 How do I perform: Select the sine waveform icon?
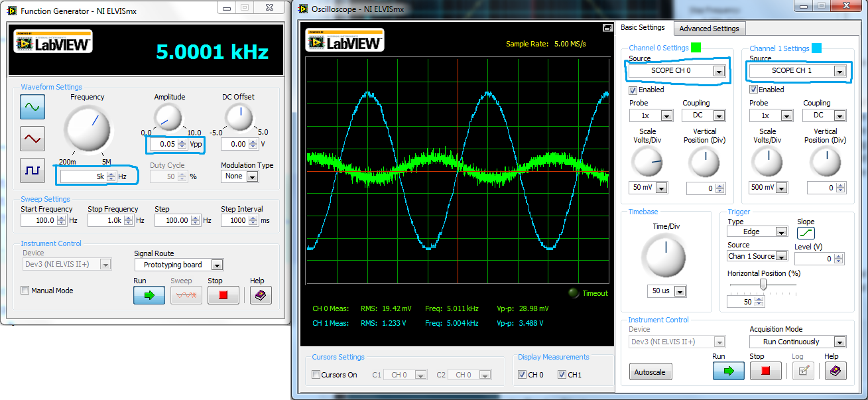32,107
